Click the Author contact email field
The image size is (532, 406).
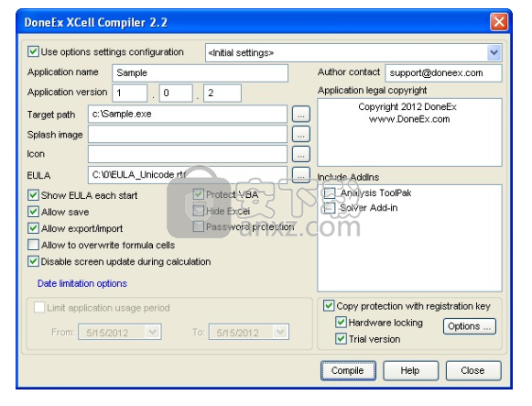[443, 73]
